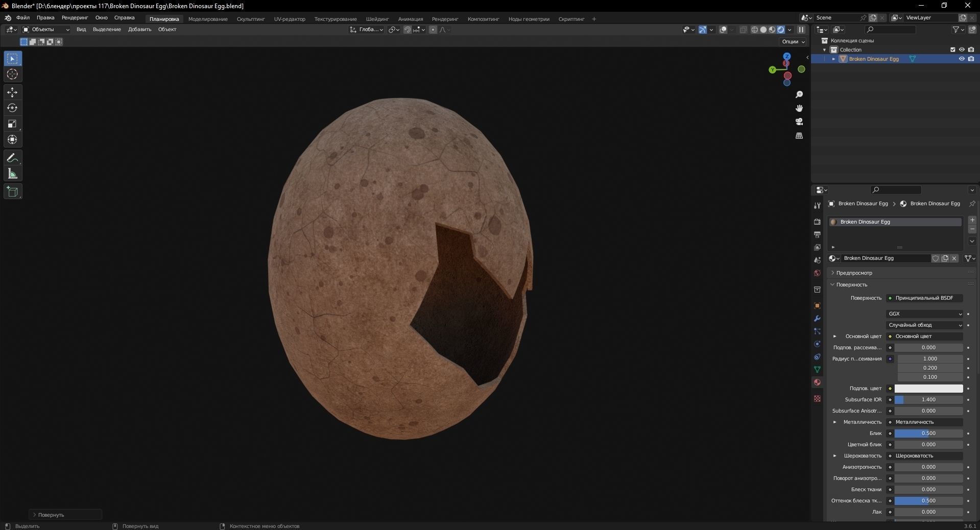
Task: Toggle gizmo display button
Action: (x=703, y=30)
